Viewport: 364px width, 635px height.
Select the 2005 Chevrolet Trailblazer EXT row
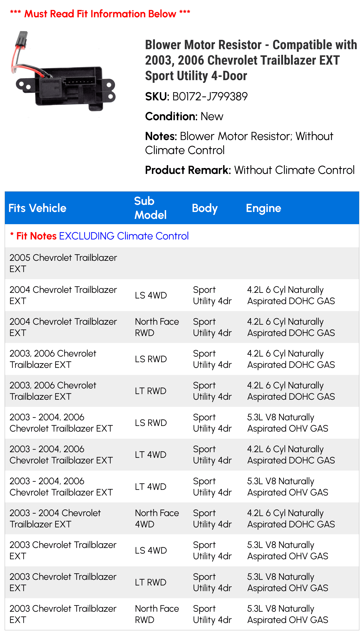pos(182,263)
